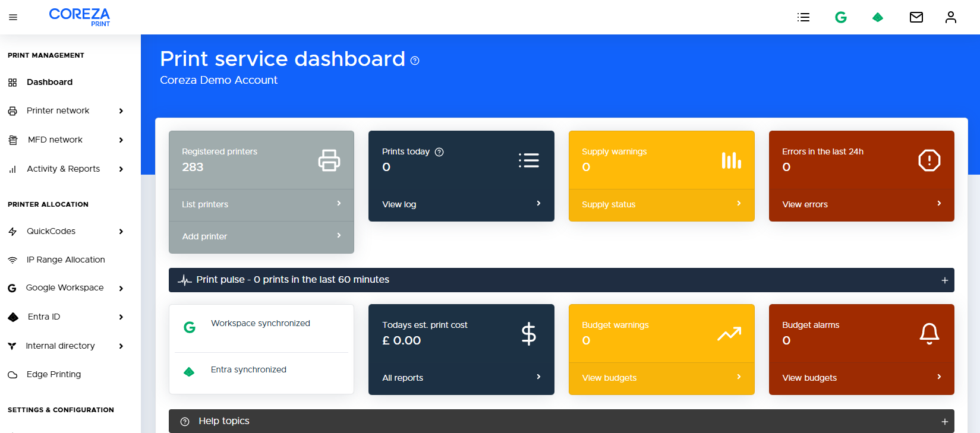Viewport: 980px width, 433px height.
Task: Click the budget alarms bell icon
Action: coord(929,334)
